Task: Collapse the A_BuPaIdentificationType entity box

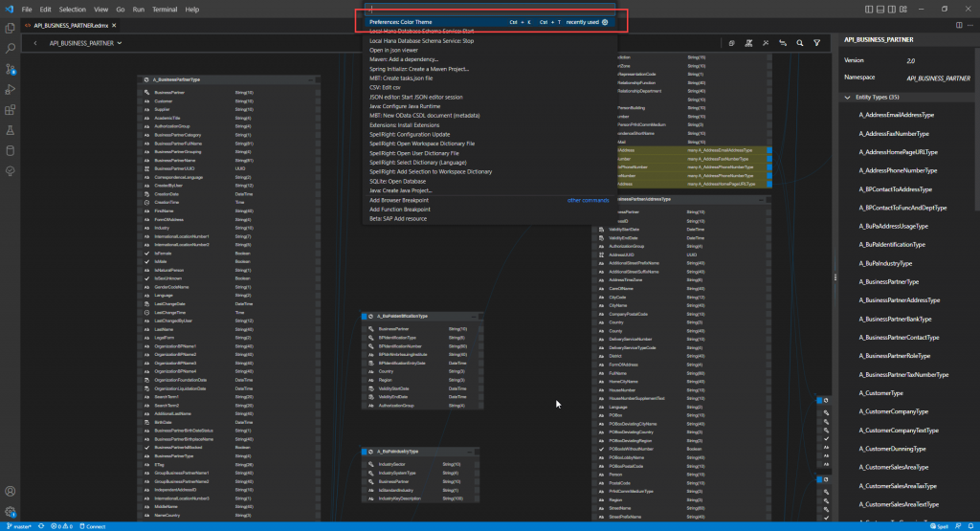Action: click(x=474, y=316)
